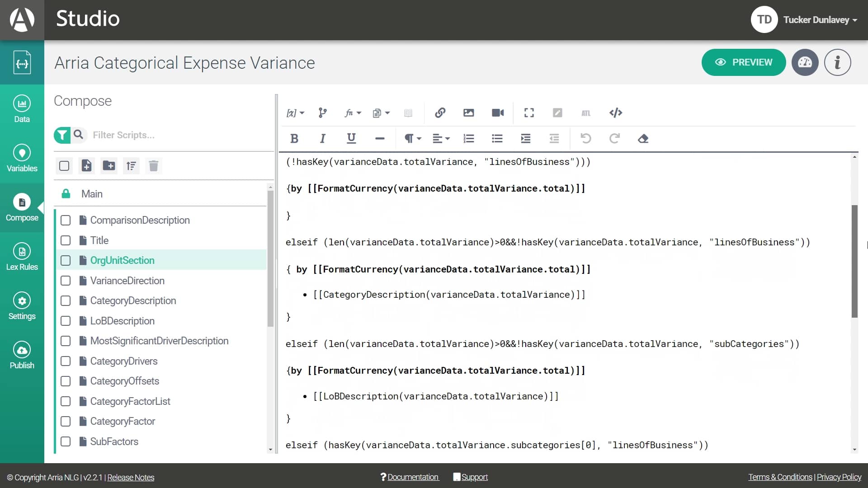Show project information icon
The height and width of the screenshot is (488, 868).
(837, 62)
